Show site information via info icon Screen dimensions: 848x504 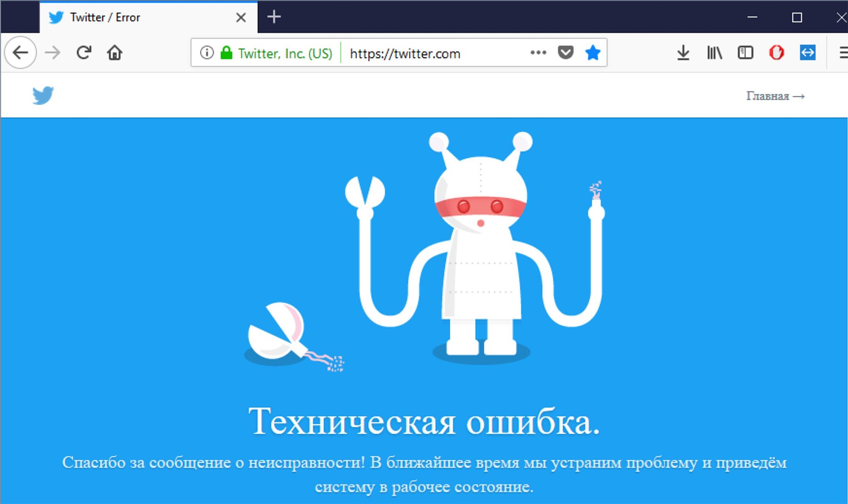(207, 53)
